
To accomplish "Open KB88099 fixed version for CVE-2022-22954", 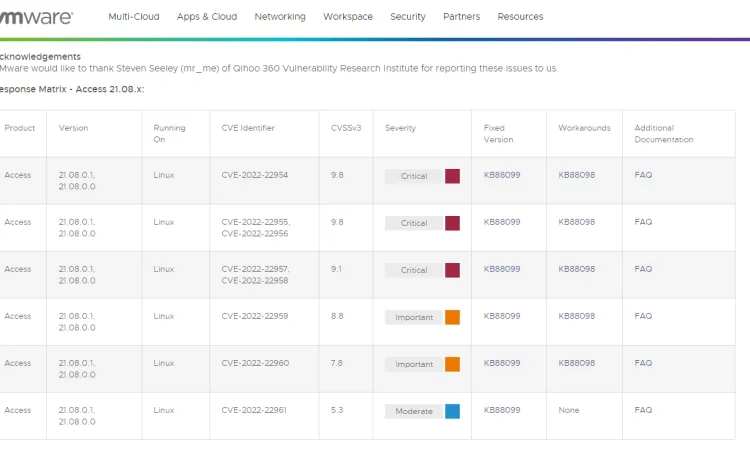I will [x=502, y=175].
